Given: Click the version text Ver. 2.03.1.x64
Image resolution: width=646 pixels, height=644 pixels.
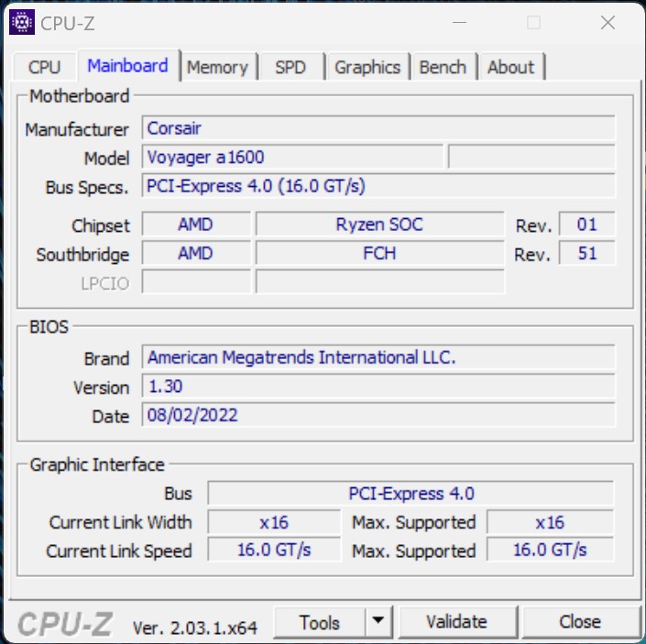Looking at the screenshot, I should click(x=195, y=628).
